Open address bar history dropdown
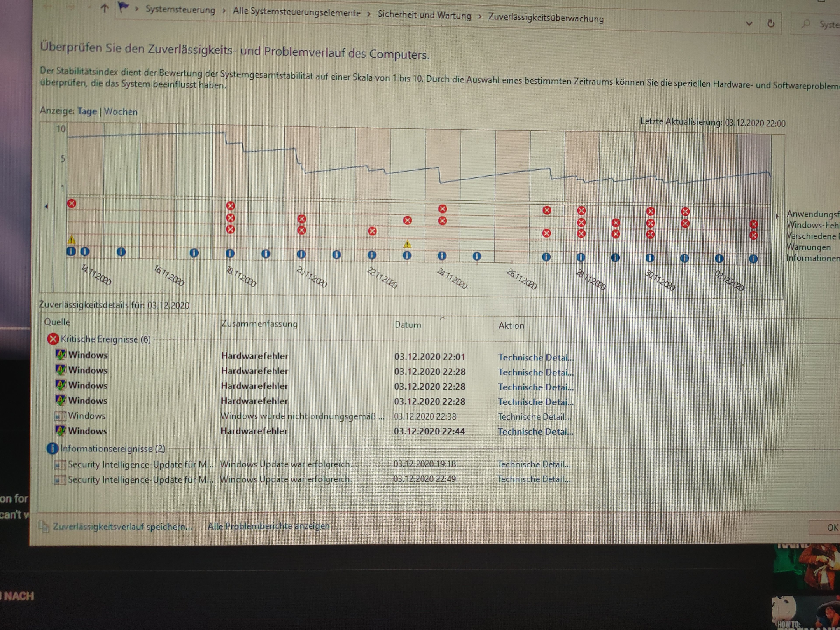Image resolution: width=840 pixels, height=630 pixels. click(x=749, y=24)
